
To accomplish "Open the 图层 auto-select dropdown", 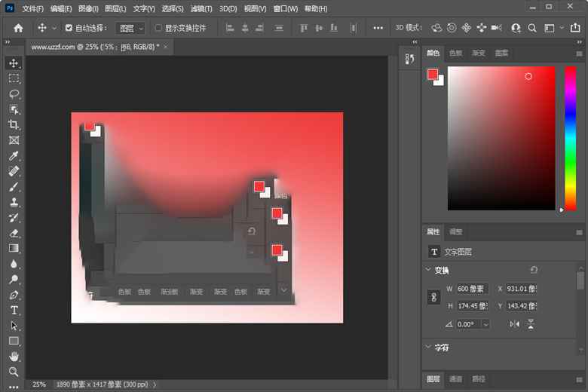I will 130,28.
